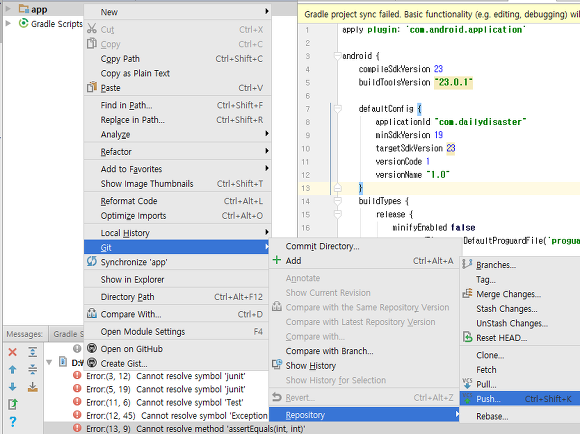Click the autoscroll to source icon
The image size is (580, 434).
33,387
